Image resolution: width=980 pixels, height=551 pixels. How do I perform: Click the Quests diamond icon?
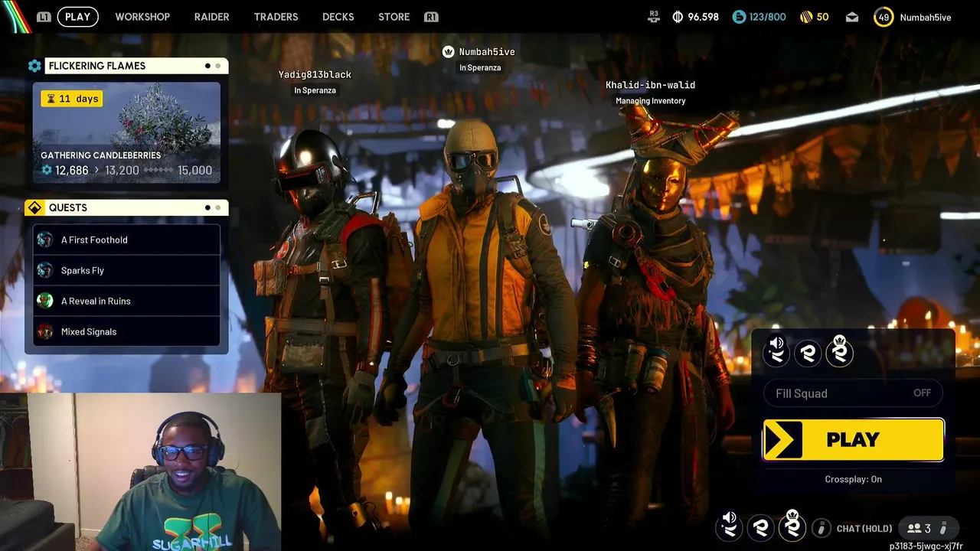[x=34, y=207]
